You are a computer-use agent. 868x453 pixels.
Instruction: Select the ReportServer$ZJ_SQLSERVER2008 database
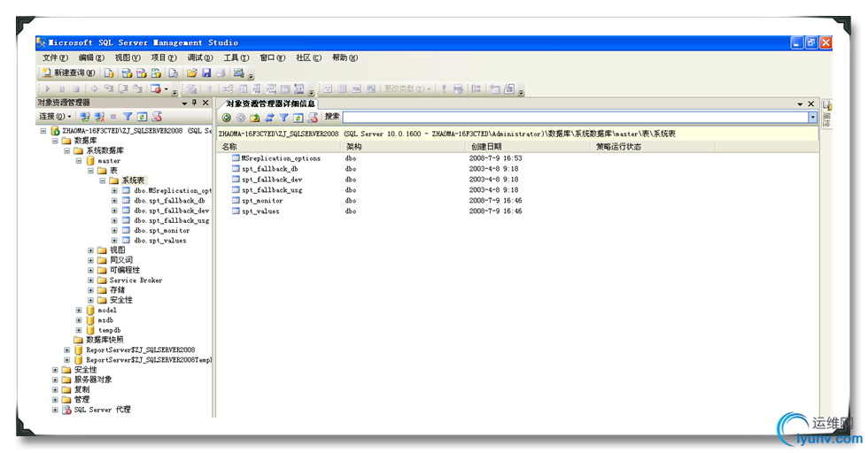point(140,350)
